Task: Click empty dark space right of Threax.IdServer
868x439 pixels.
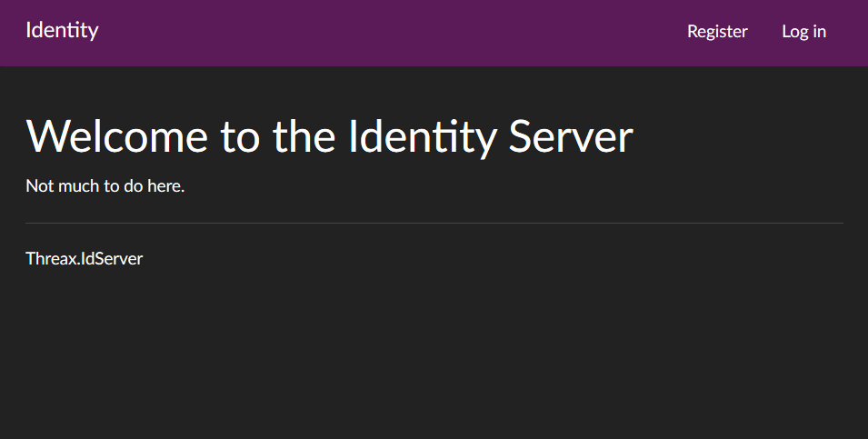Action: (x=454, y=259)
